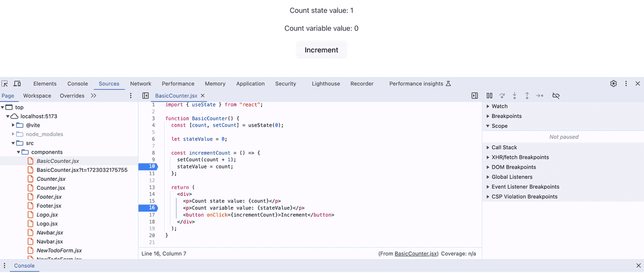Click Step into next function call

(514, 95)
